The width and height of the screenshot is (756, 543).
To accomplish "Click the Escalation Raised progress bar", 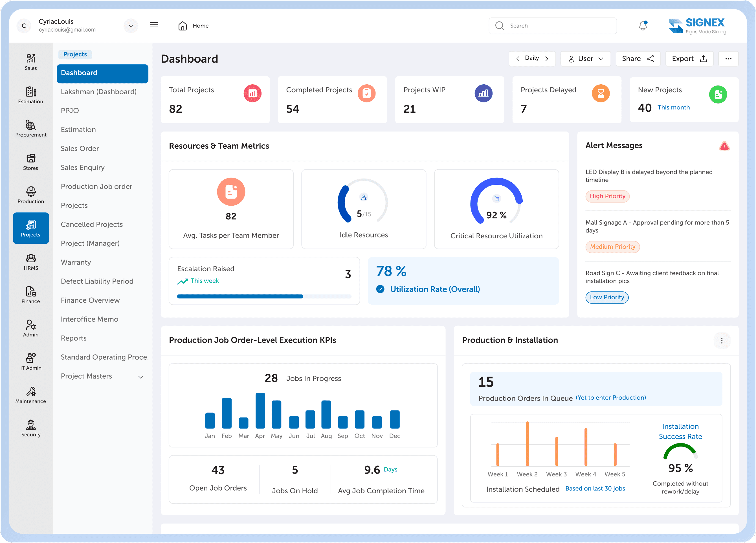I will 264,296.
